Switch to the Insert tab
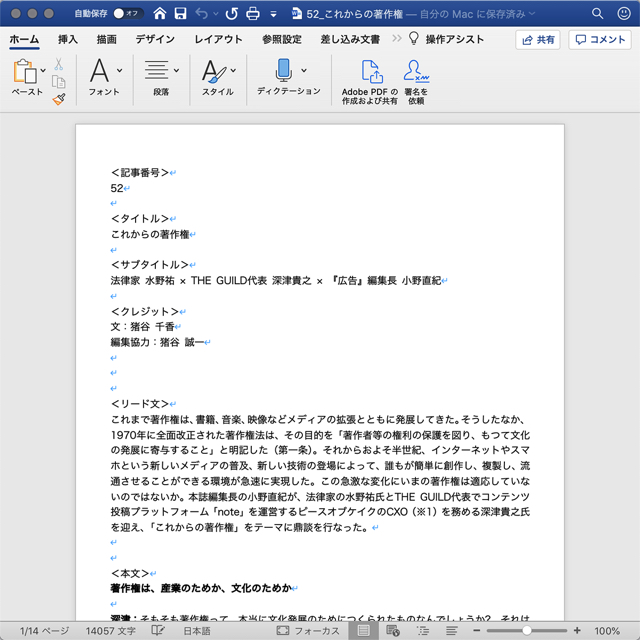The height and width of the screenshot is (640, 640). point(68,40)
